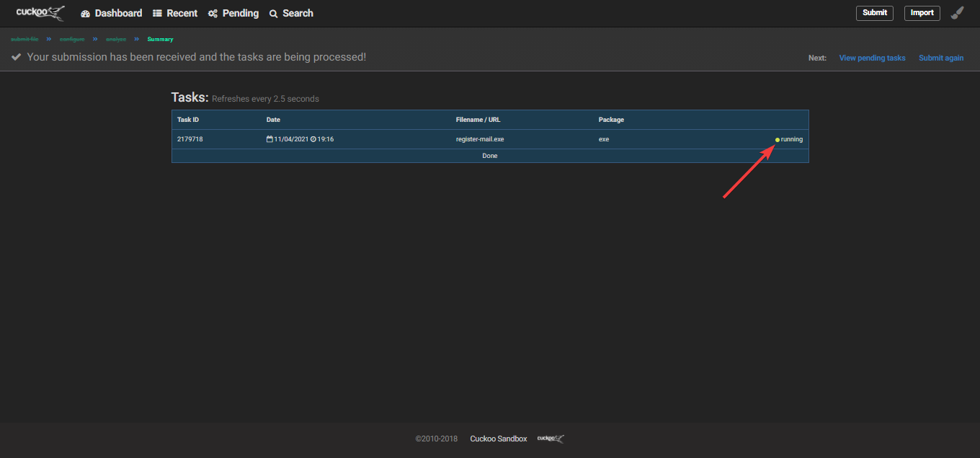Image resolution: width=980 pixels, height=458 pixels.
Task: Click the yellow running status dot
Action: click(777, 140)
